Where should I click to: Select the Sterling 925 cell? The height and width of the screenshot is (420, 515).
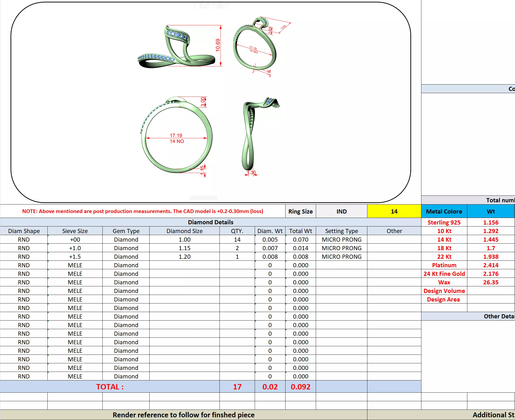click(444, 222)
